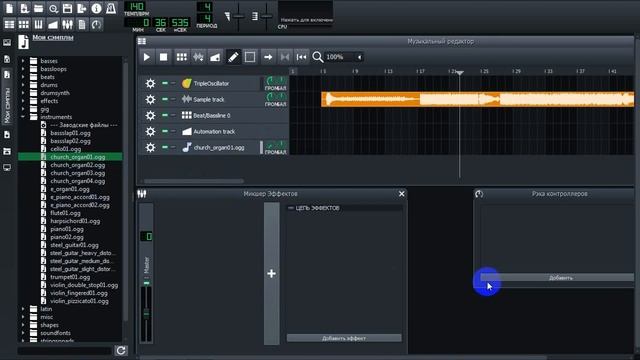This screenshot has width=640, height=360.
Task: Expand the beats folder
Action: tap(23, 77)
